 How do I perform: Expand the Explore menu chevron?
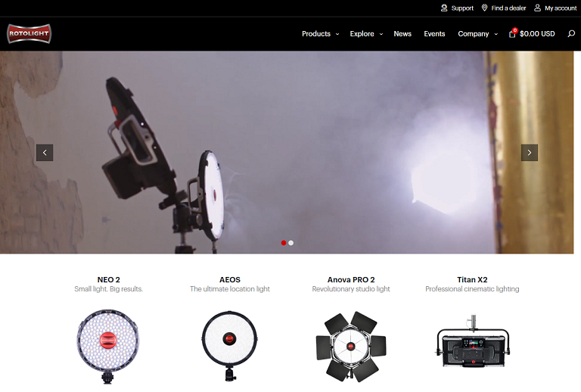pyautogui.click(x=381, y=34)
